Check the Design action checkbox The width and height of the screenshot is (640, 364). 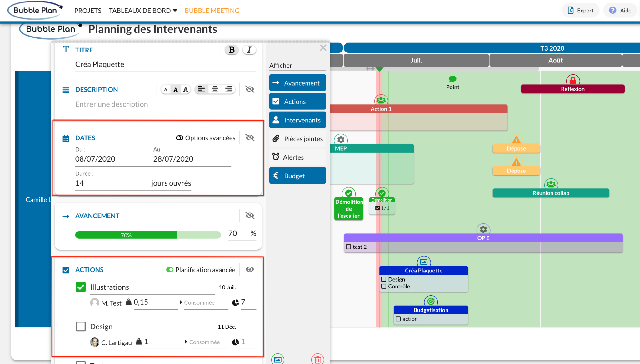tap(81, 326)
